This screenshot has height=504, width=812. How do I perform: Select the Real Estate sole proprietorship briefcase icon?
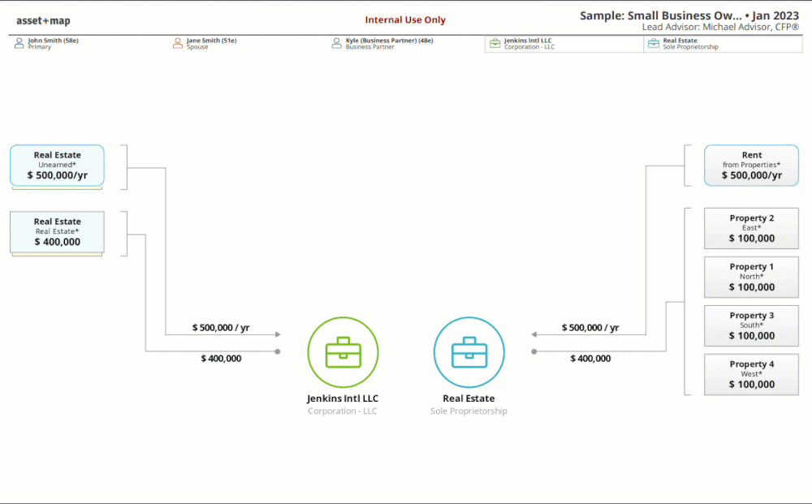tap(469, 352)
